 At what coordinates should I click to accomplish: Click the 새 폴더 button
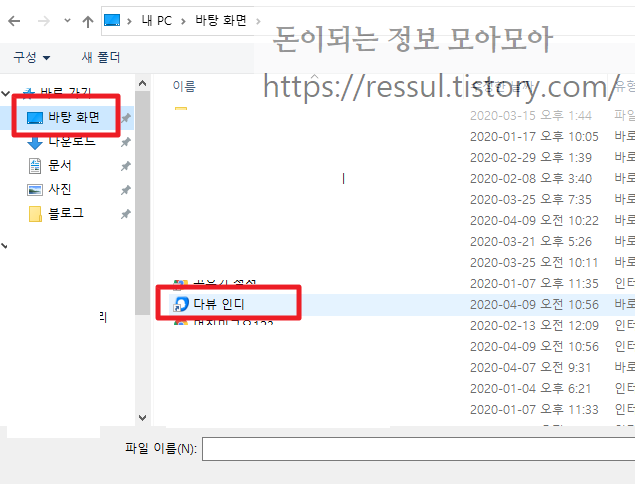pyautogui.click(x=100, y=57)
